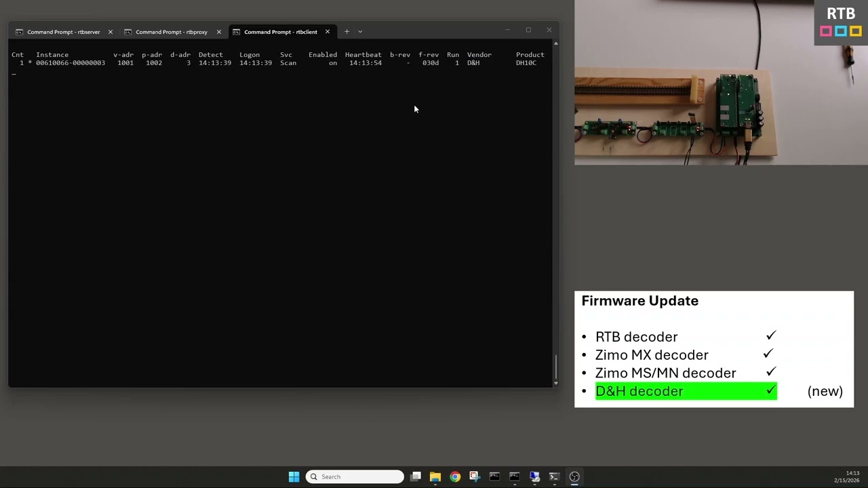Focus the taskbar Search box

(355, 476)
